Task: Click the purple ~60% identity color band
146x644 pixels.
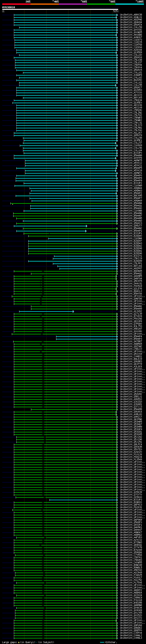Action: pyautogui.click(x=73, y=4)
